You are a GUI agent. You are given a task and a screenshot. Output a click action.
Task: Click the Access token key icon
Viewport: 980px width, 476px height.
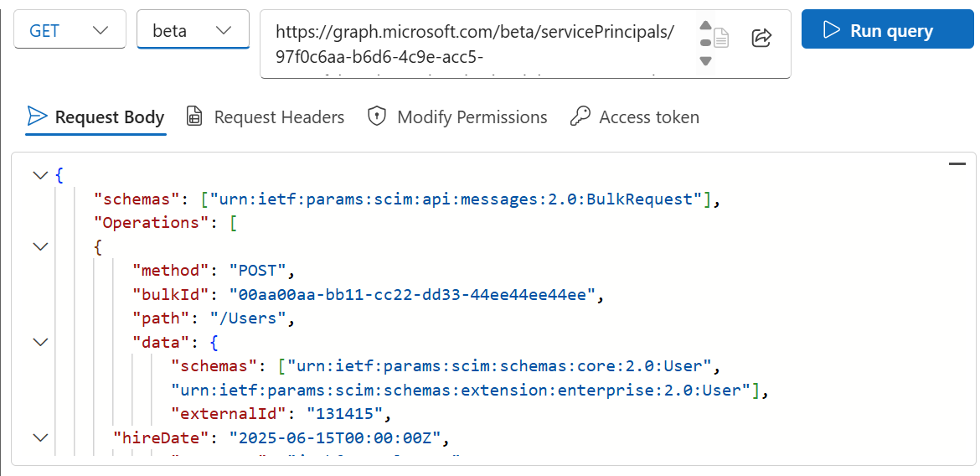(x=580, y=116)
